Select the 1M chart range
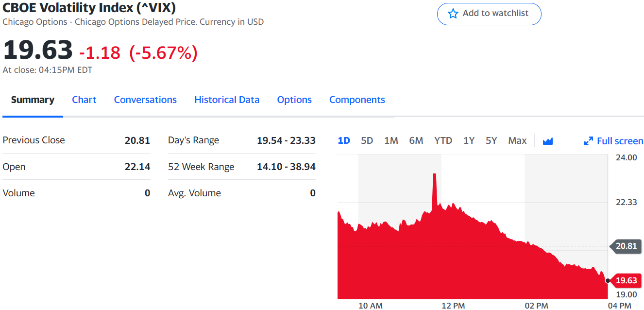The width and height of the screenshot is (644, 310). coord(391,140)
